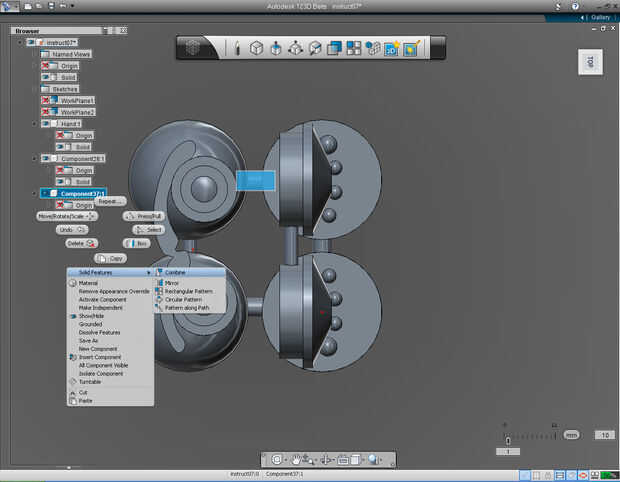This screenshot has width=620, height=482.
Task: Open the Materials brush tool
Action: pyautogui.click(x=412, y=48)
